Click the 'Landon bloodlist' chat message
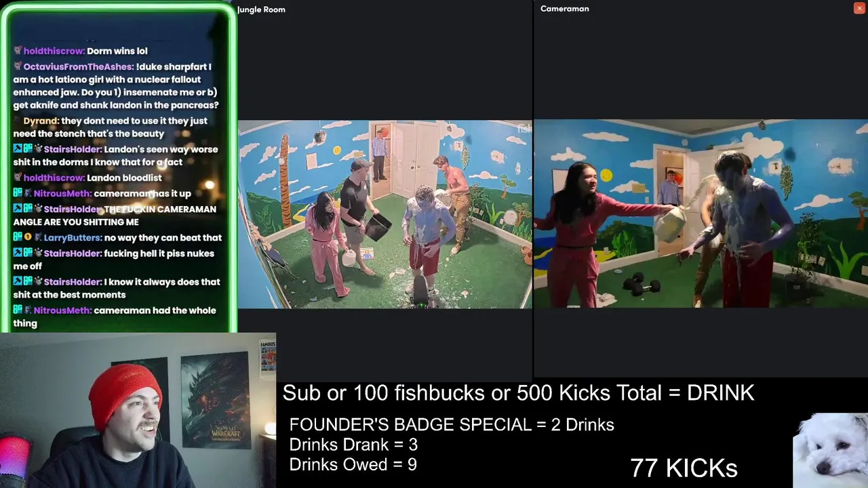This screenshot has height=488, width=868. [124, 178]
